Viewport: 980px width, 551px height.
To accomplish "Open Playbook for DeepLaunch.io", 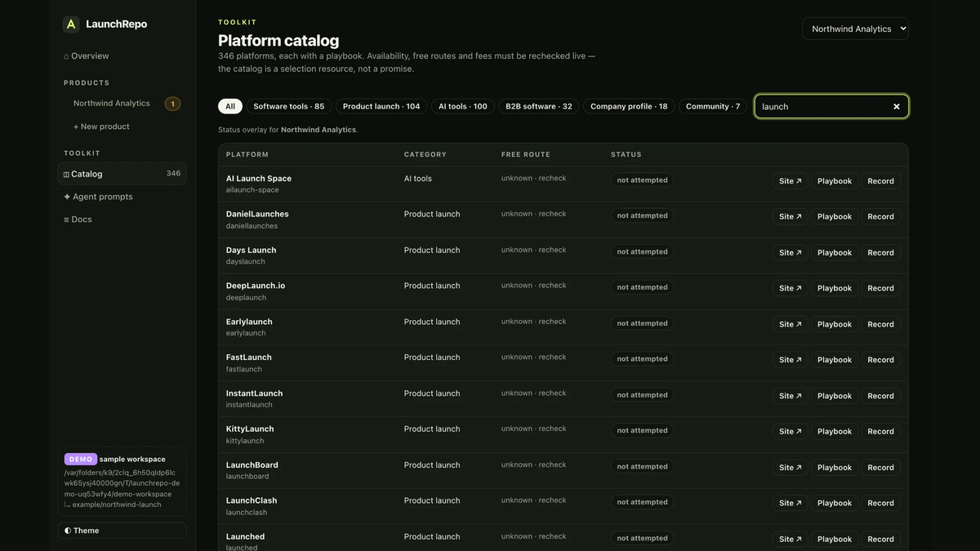I will [835, 288].
